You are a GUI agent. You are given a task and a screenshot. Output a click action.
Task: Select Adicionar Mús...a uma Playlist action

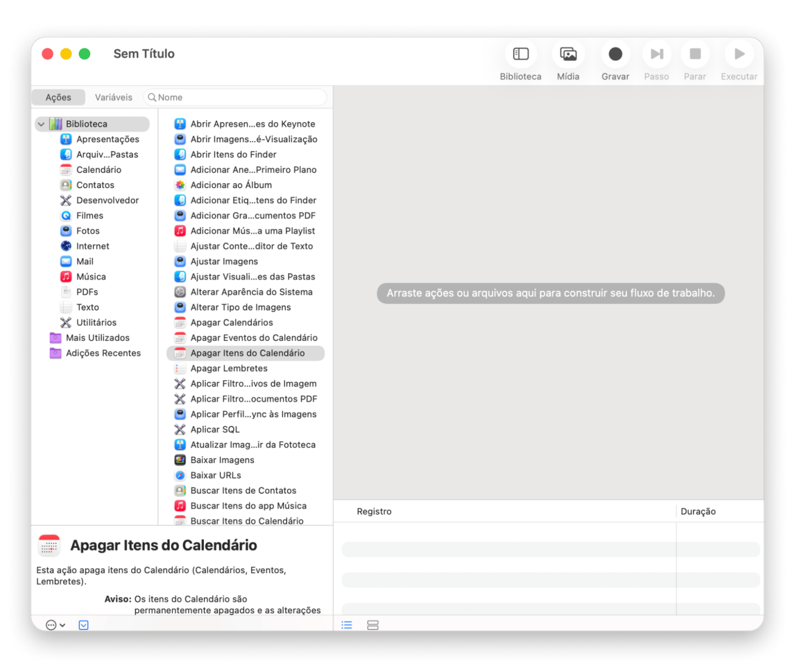click(245, 231)
